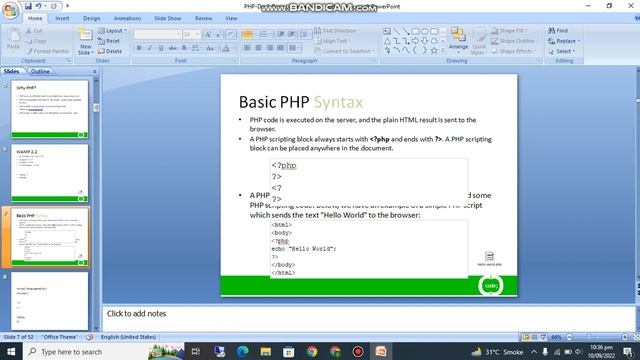Choose the rectangle shape
Image resolution: width=640 pixels, height=360 pixels.
click(415, 31)
